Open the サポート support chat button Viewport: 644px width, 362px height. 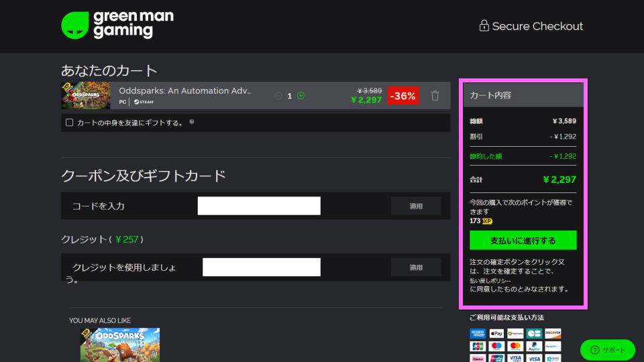pyautogui.click(x=608, y=350)
